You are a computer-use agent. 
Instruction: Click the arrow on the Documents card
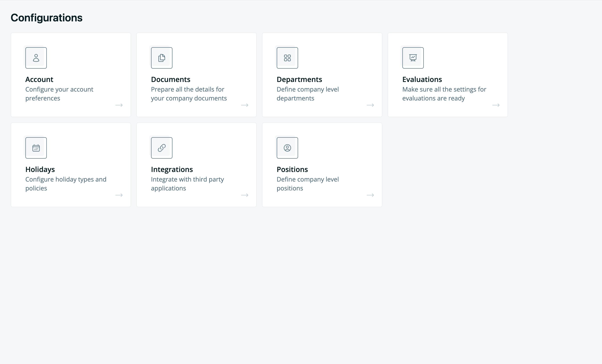click(245, 105)
